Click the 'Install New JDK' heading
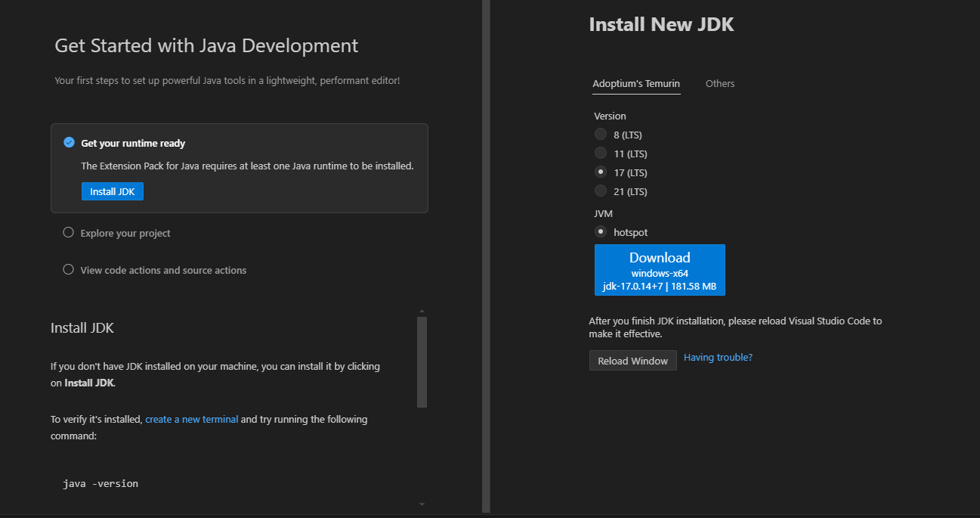 661,24
